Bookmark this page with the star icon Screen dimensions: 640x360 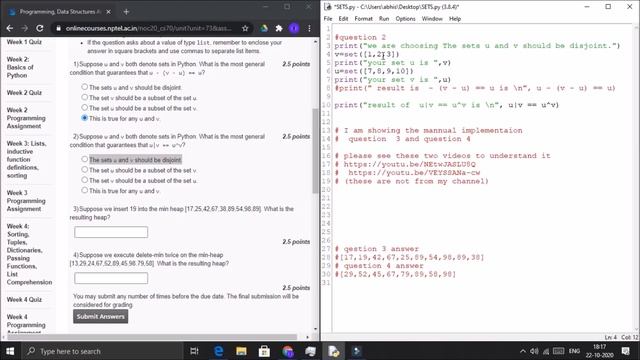pyautogui.click(x=245, y=28)
